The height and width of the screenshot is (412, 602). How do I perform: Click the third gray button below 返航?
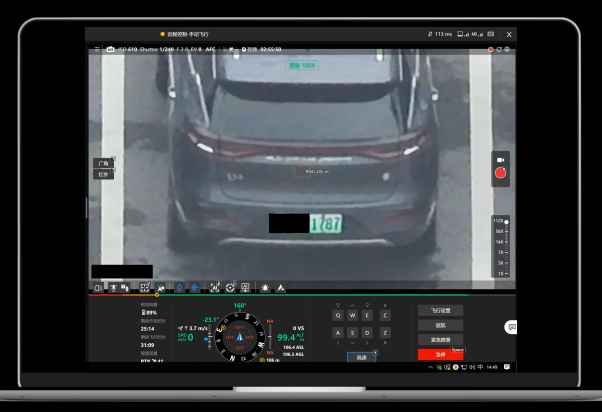[x=440, y=340]
